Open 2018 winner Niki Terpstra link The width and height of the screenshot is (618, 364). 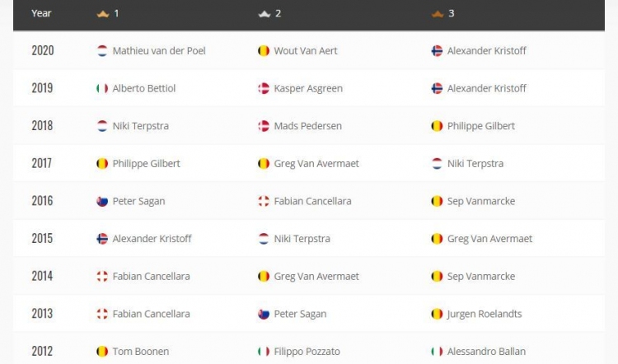point(141,126)
